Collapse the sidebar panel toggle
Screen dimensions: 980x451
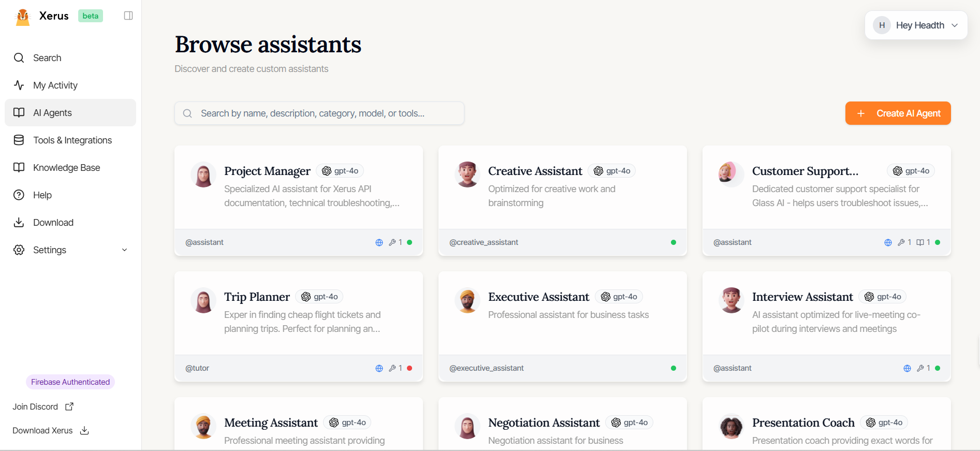[128, 16]
